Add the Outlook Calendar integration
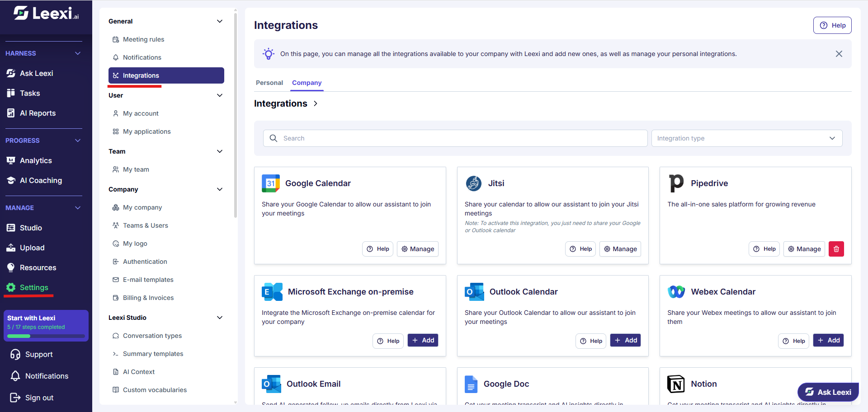 [x=626, y=340]
